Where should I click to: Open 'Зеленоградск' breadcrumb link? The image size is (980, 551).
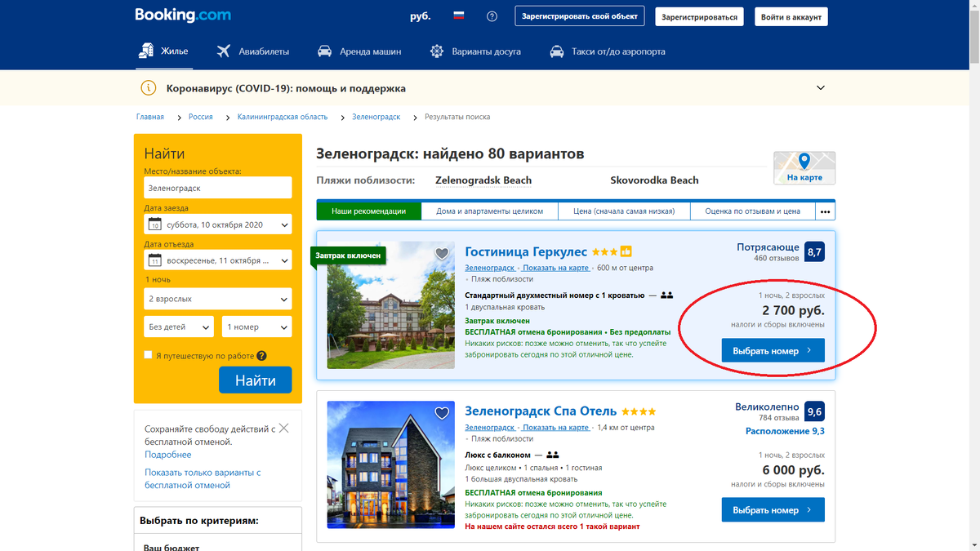click(376, 117)
